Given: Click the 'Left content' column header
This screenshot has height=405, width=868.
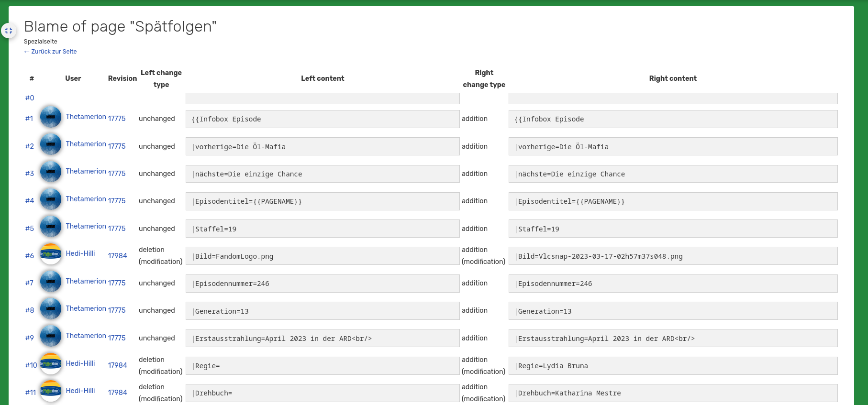Looking at the screenshot, I should 323,78.
